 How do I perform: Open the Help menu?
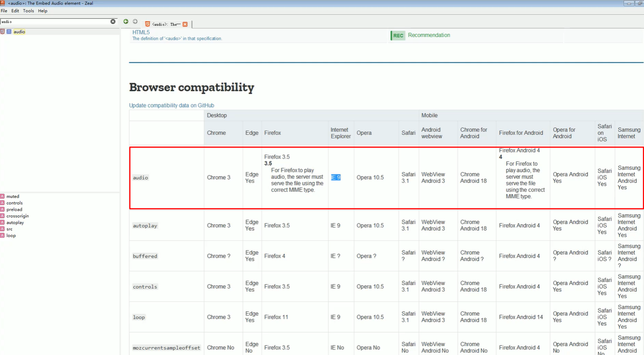(43, 11)
